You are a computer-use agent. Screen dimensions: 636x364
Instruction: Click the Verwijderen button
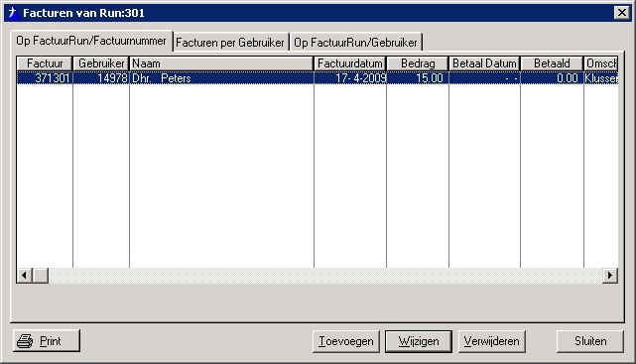tap(491, 341)
